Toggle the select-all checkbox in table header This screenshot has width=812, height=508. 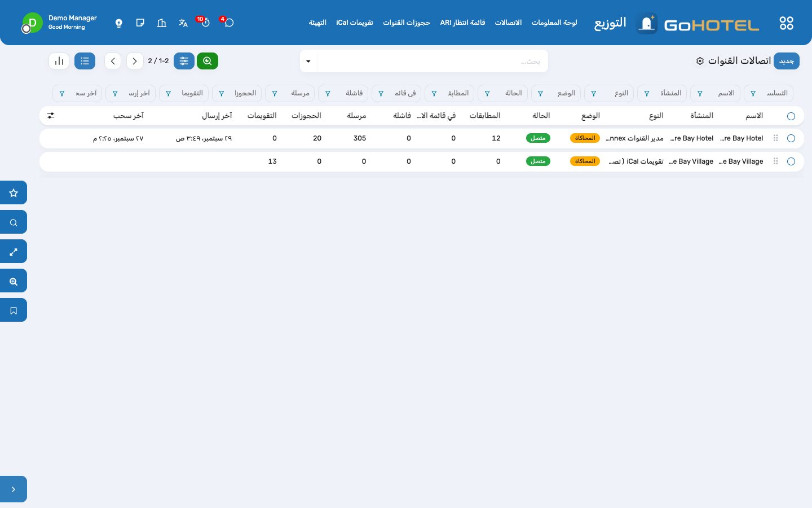coord(791,116)
